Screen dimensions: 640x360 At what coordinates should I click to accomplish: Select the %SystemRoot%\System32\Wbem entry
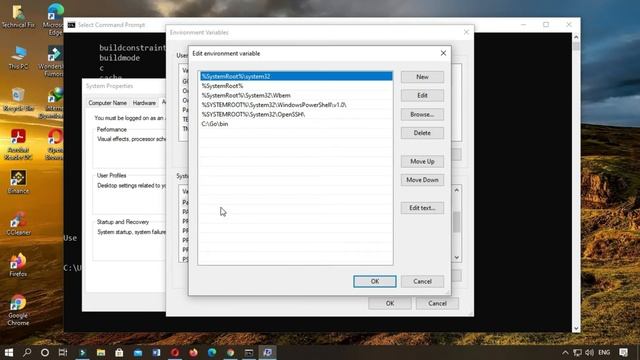(x=296, y=95)
